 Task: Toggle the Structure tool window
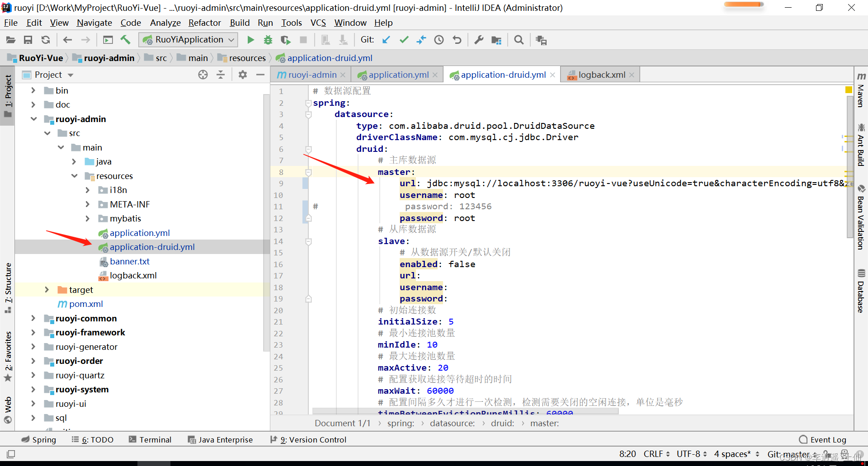(x=8, y=287)
